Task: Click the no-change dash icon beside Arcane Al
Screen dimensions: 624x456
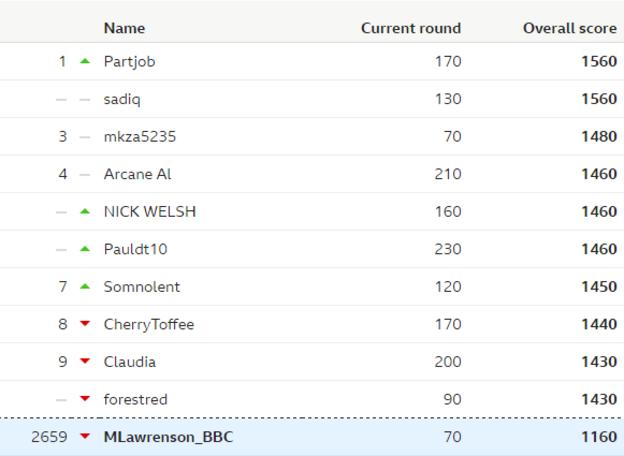Action: (85, 175)
